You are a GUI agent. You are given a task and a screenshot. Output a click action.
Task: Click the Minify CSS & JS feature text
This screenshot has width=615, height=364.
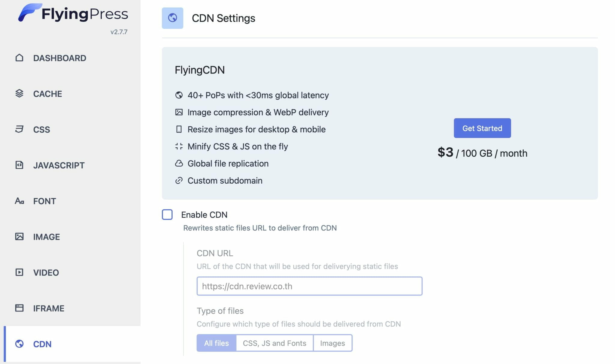(238, 146)
